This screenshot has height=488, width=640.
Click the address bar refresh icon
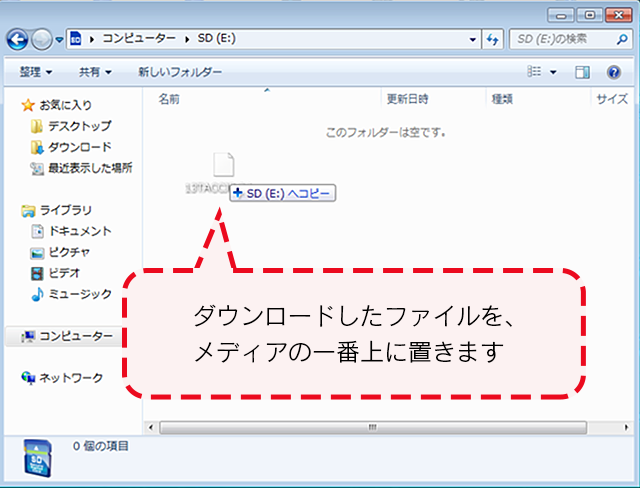[x=492, y=39]
